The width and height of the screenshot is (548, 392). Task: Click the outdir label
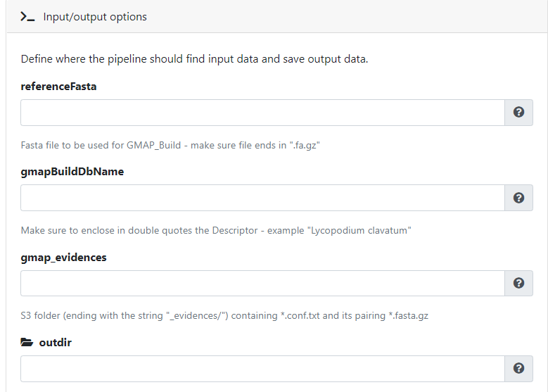tap(55, 343)
